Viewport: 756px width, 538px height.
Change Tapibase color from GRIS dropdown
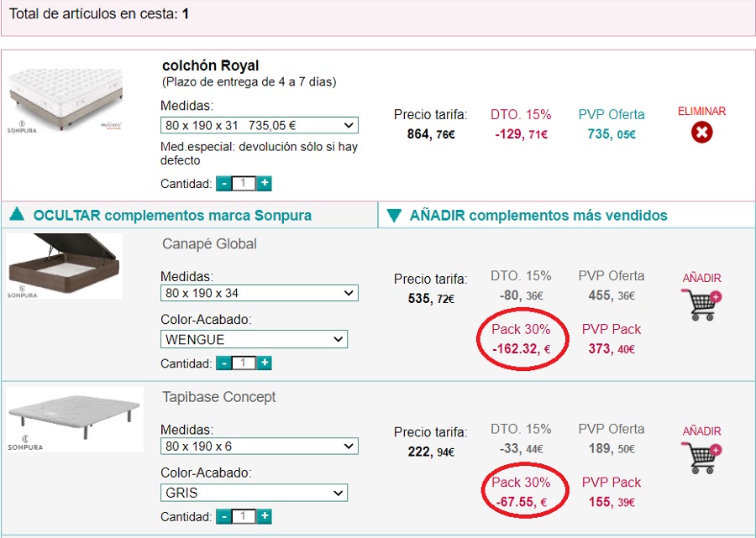click(x=254, y=492)
